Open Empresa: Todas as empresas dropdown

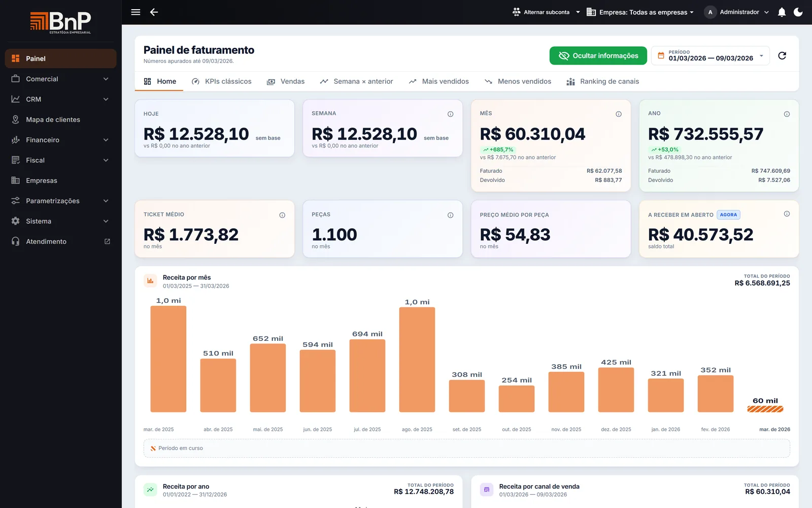(x=640, y=12)
